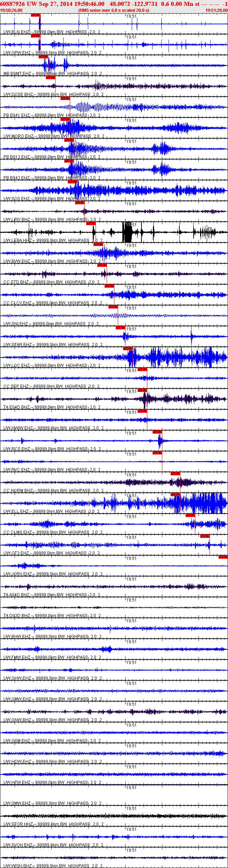Click the pick flag on PB.B941 trace
228x868 pixels.
[65, 98]
